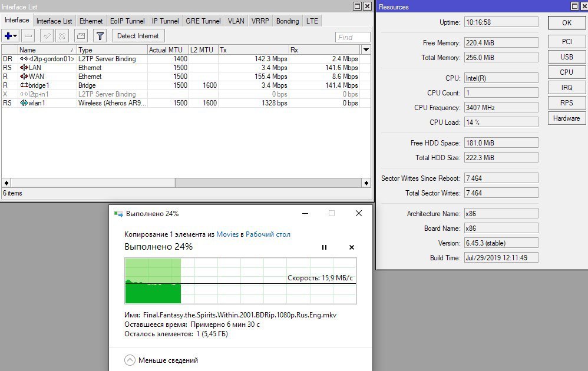Open the IP Tunnel tab
This screenshot has height=371, width=588.
pyautogui.click(x=166, y=21)
